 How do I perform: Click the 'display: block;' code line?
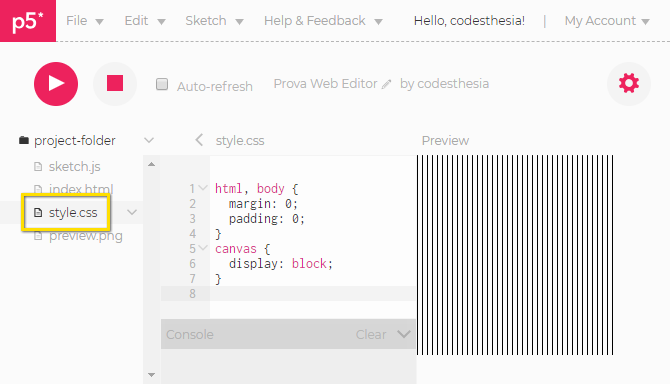click(281, 264)
